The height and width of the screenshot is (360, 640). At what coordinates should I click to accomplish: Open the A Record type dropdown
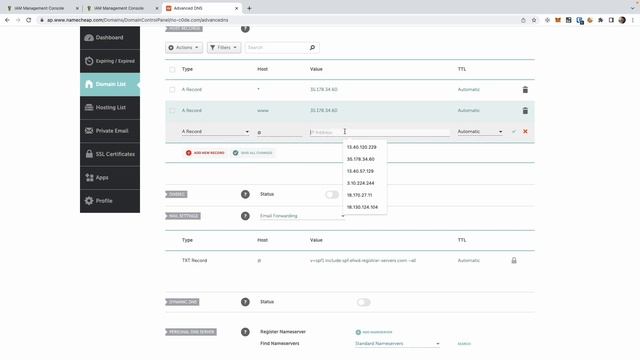tap(215, 131)
